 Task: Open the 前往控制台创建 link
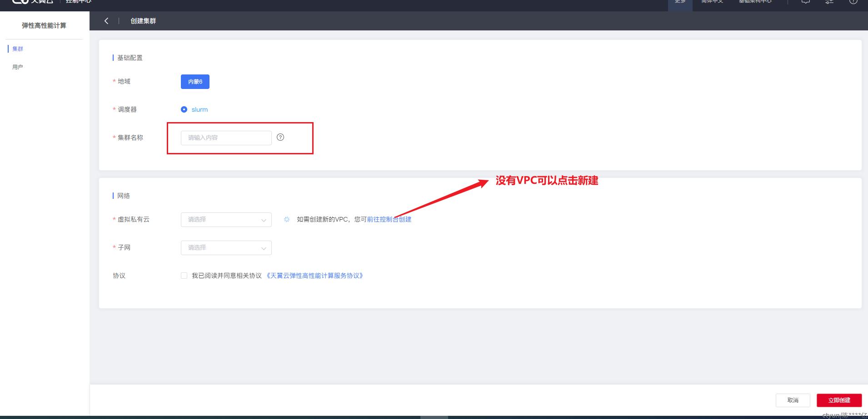coord(389,219)
